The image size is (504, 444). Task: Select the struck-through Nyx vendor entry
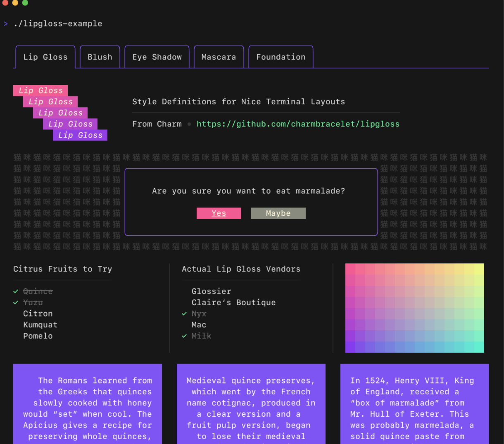click(x=199, y=314)
